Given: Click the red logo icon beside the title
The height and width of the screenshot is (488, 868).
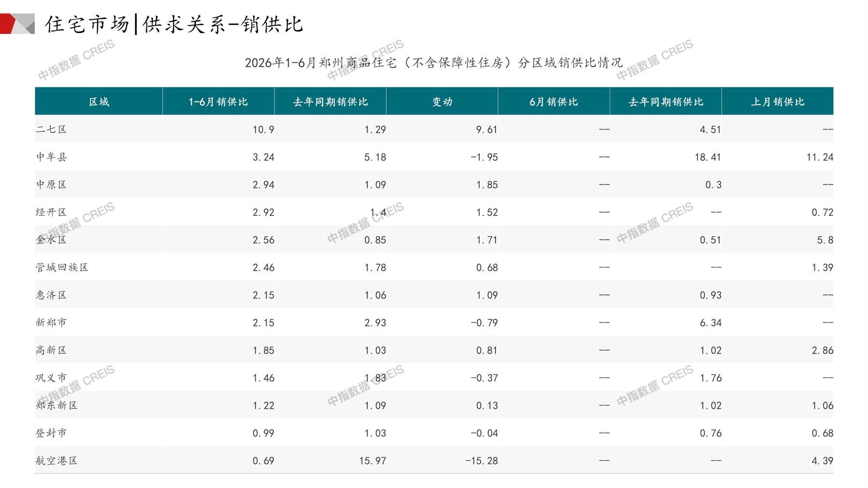Looking at the screenshot, I should click(17, 24).
